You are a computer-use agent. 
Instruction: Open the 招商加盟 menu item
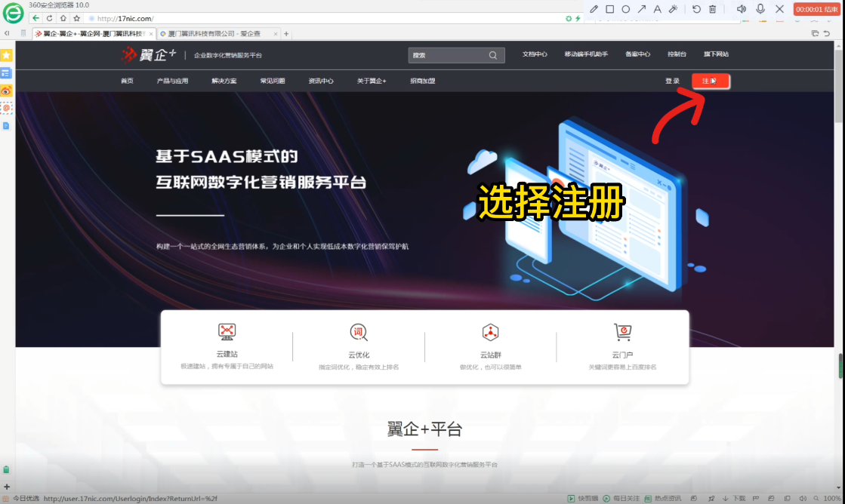[x=423, y=81]
